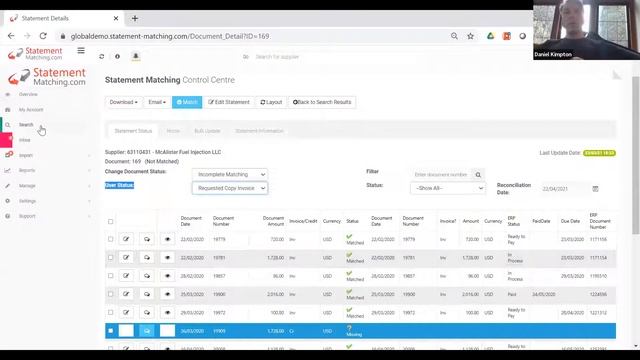Click the Search magnifier icon in the sidebar

pos(7,125)
